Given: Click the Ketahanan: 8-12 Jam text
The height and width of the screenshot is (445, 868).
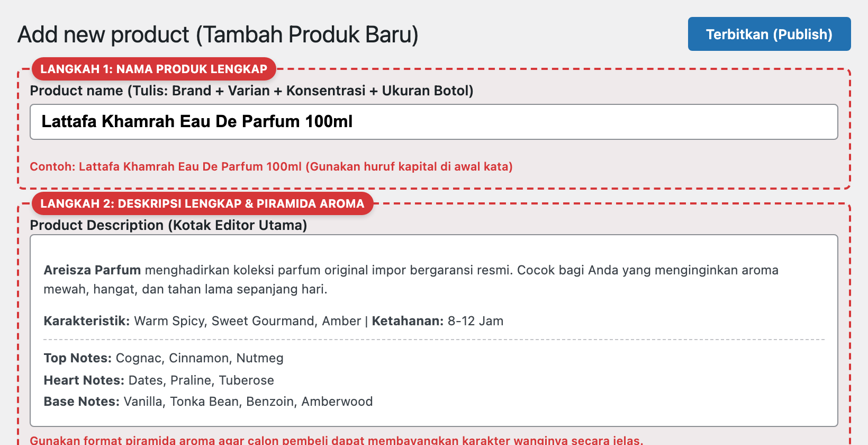Looking at the screenshot, I should click(x=438, y=321).
